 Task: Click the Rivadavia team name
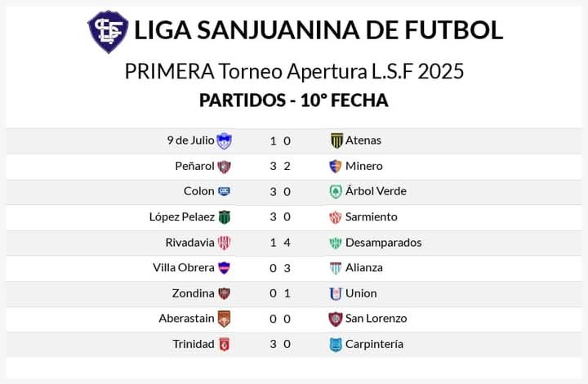tap(189, 243)
